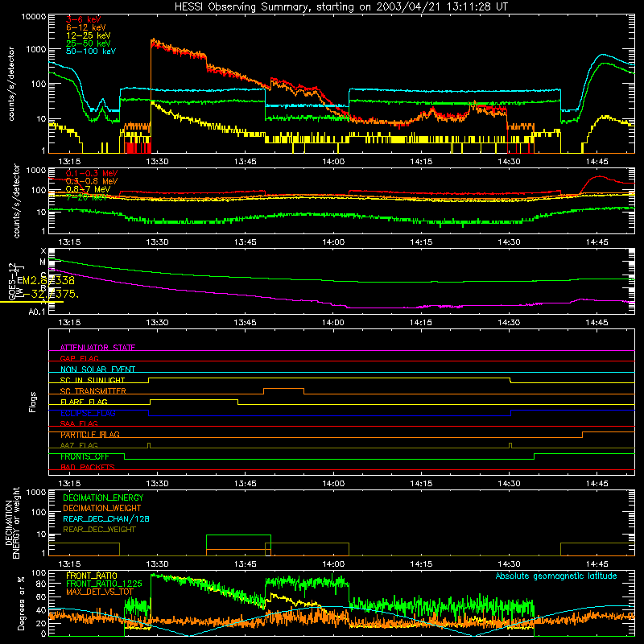Click the 7-20 MeV legend label
This screenshot has height=644, width=644.
[x=87, y=197]
